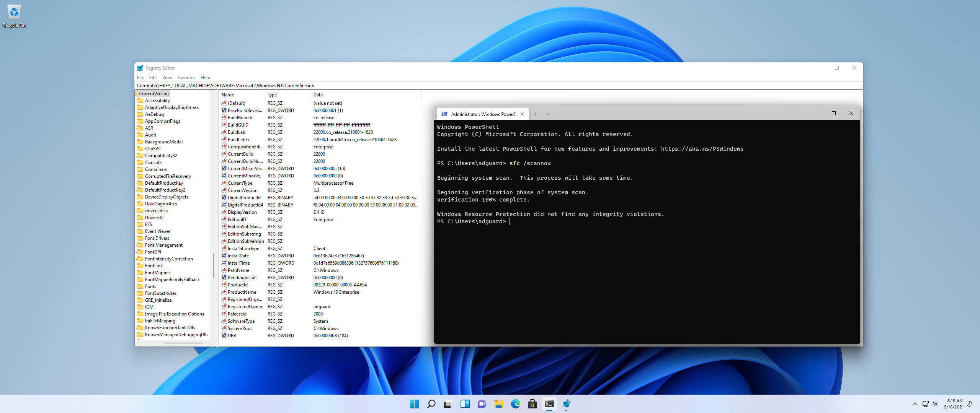This screenshot has height=413, width=980.
Task: Click the '21H2' data cell
Action: [x=318, y=212]
